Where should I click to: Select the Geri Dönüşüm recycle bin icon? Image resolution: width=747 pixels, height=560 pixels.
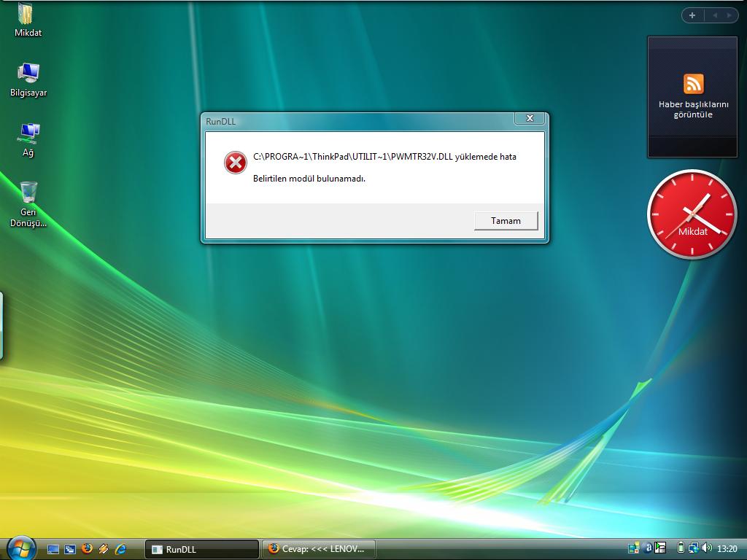tap(28, 205)
